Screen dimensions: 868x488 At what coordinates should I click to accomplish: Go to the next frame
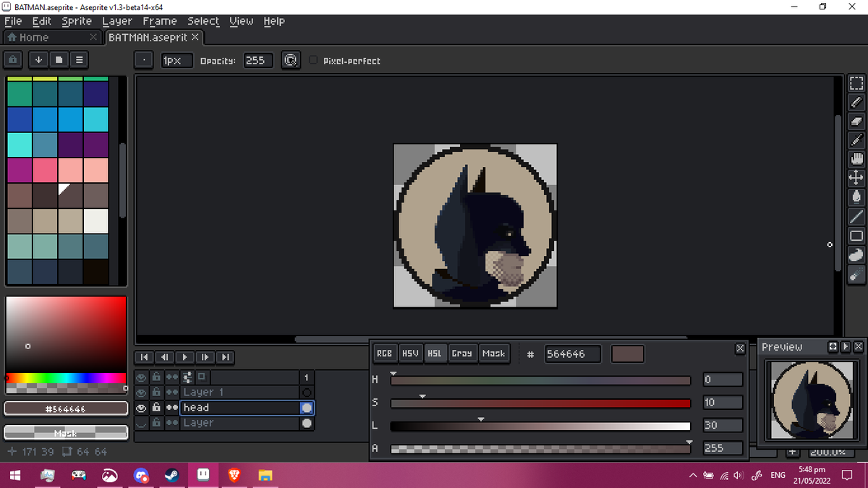205,357
